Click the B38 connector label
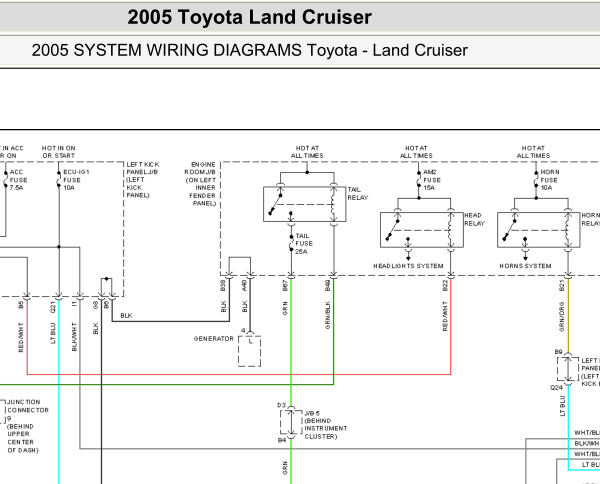 (223, 285)
